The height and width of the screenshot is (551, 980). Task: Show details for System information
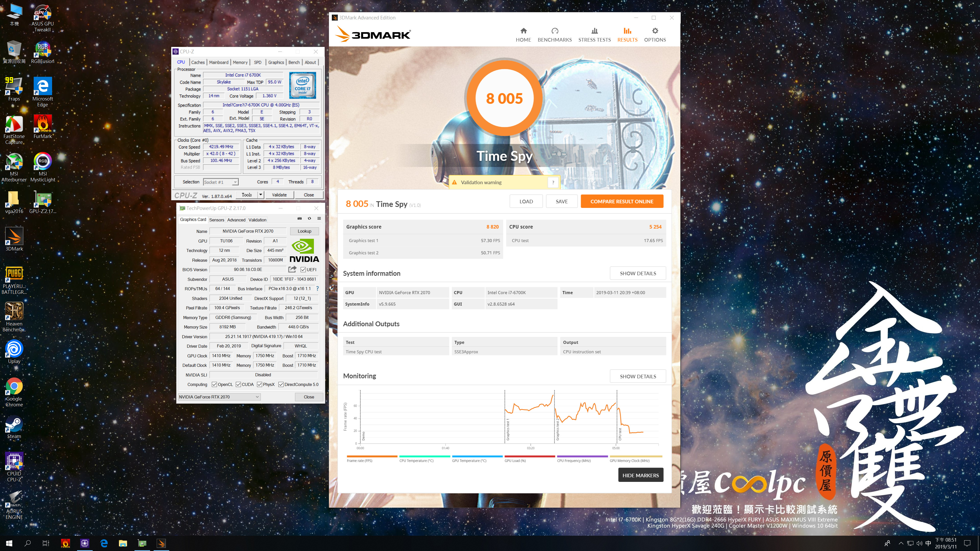click(638, 273)
